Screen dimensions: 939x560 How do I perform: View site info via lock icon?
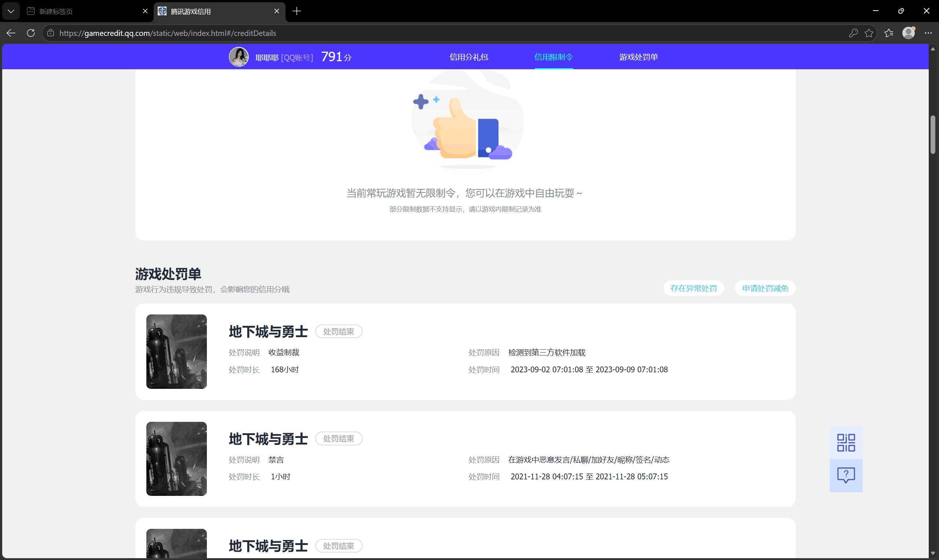[x=51, y=33]
